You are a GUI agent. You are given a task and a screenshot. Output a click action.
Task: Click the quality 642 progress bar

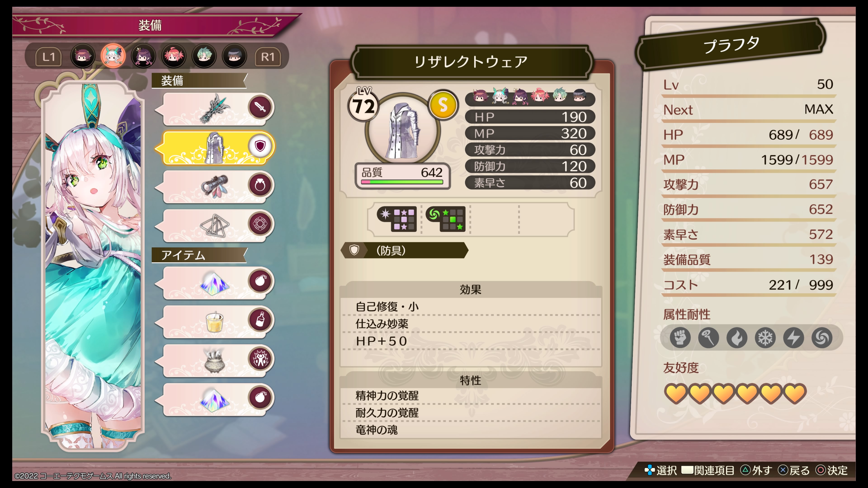coord(402,182)
